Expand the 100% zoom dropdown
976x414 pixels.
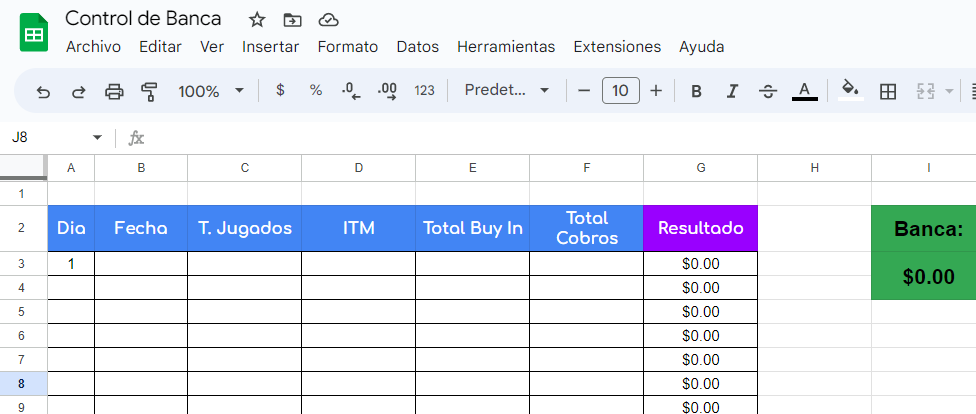[x=211, y=92]
